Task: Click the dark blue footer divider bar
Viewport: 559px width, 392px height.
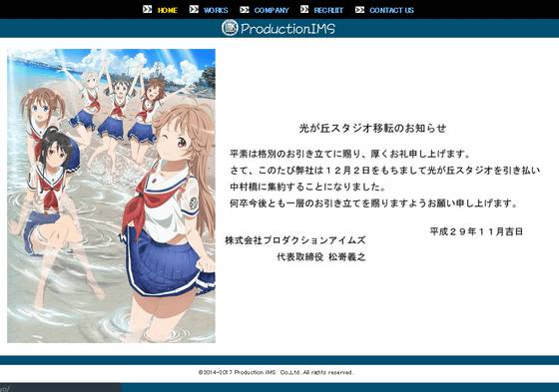Action: click(x=279, y=360)
